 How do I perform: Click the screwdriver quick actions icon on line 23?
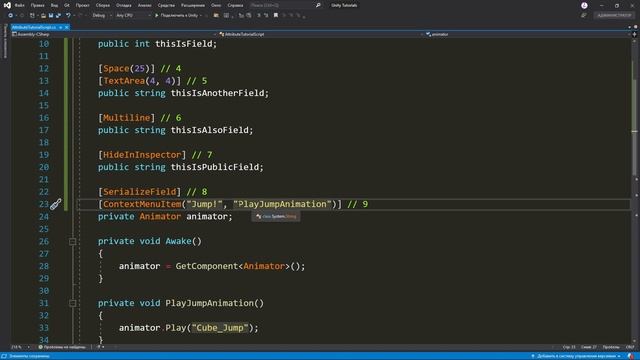pos(56,204)
